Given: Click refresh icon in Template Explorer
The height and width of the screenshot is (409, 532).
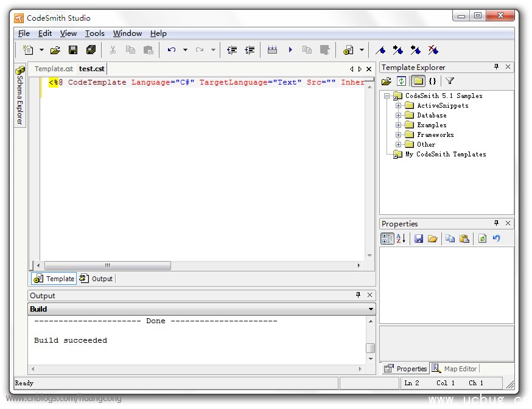Looking at the screenshot, I should click(401, 81).
